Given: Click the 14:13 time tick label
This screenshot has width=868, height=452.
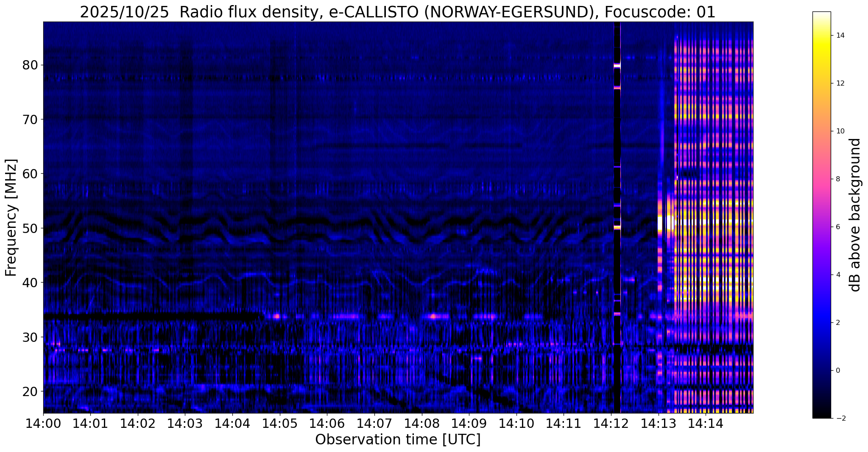Looking at the screenshot, I should [658, 423].
